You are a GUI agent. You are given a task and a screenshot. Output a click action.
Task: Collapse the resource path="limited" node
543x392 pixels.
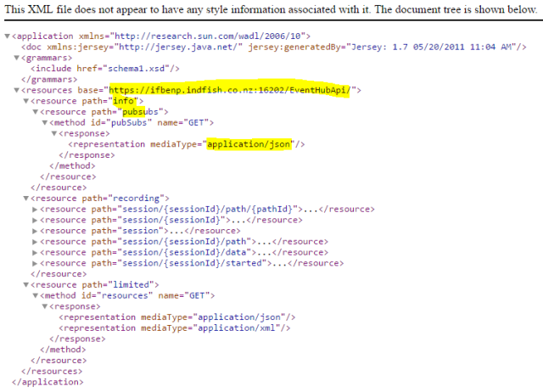point(25,285)
